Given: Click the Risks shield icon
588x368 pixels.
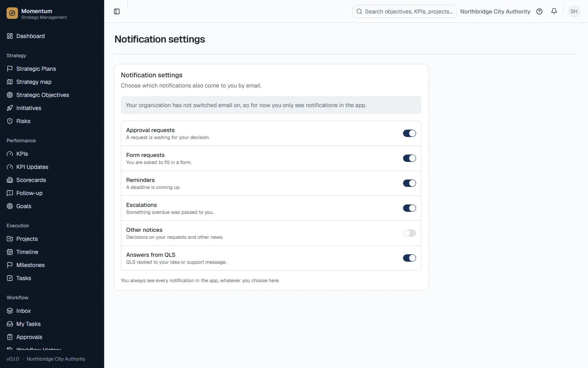Looking at the screenshot, I should click(x=10, y=121).
